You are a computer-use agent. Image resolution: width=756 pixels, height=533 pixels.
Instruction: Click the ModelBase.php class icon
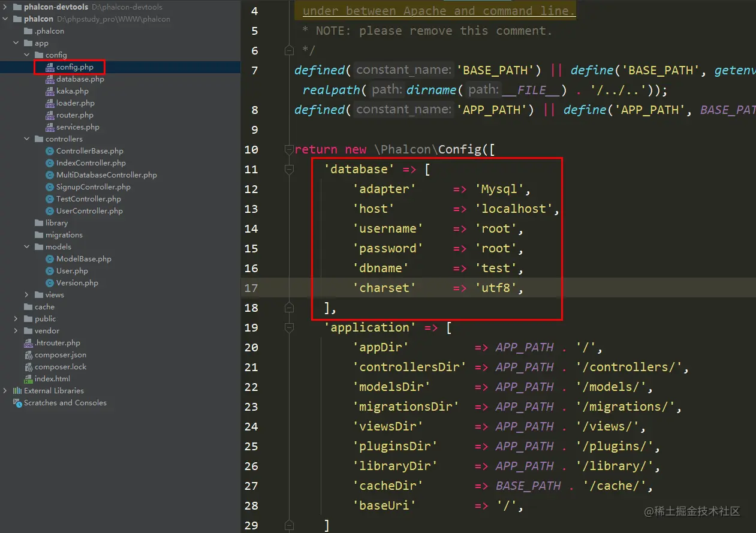[x=50, y=259]
